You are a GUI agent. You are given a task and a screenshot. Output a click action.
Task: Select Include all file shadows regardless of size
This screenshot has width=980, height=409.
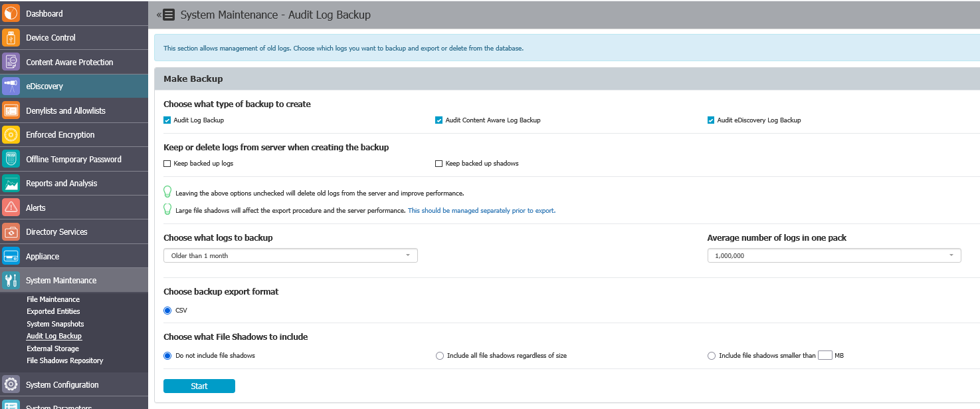coord(439,355)
